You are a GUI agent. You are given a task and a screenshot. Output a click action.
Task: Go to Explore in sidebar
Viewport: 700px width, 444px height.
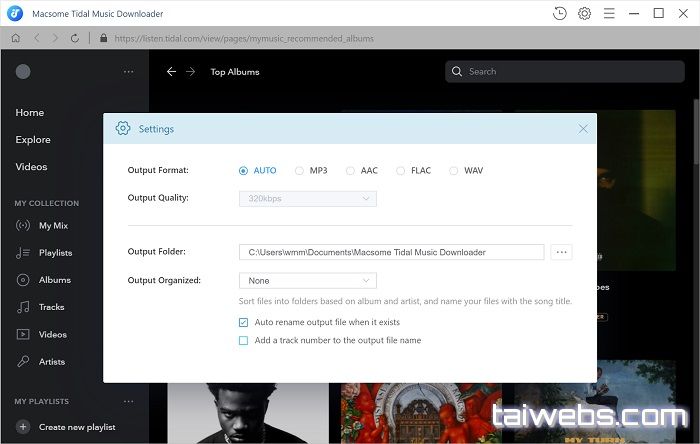pos(33,140)
